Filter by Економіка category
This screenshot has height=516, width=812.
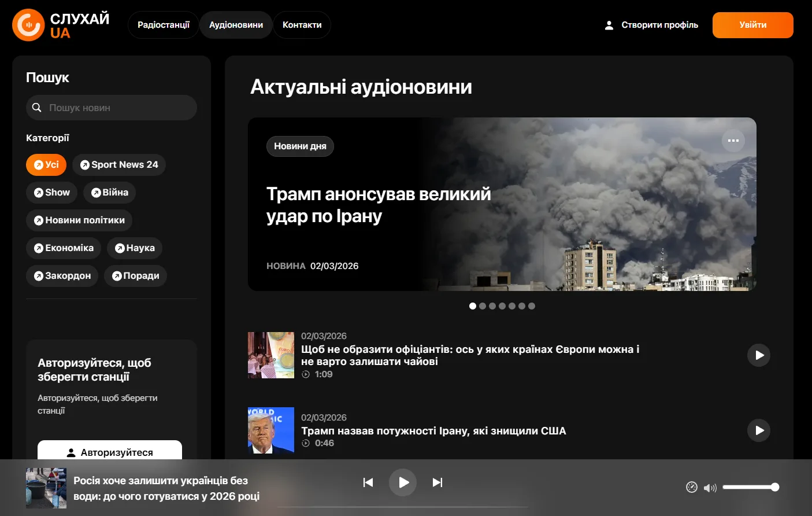pyautogui.click(x=64, y=248)
